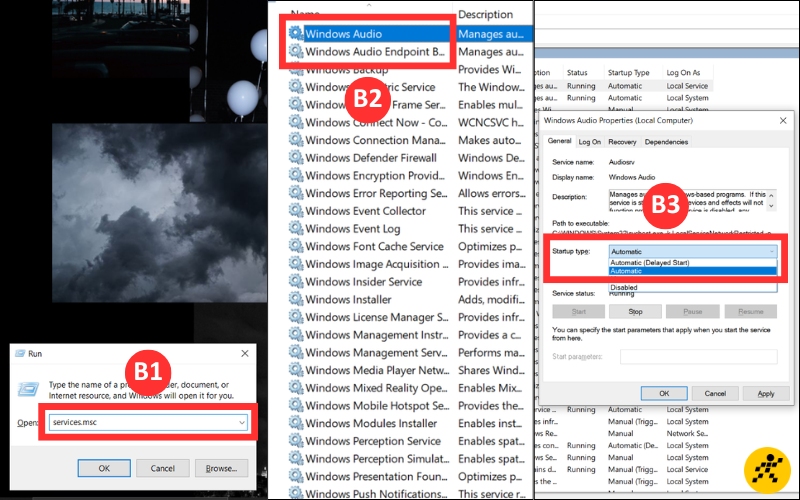This screenshot has width=800, height=500.
Task: Click the Windows Audio Endpoint Builder gear icon
Action: click(295, 51)
